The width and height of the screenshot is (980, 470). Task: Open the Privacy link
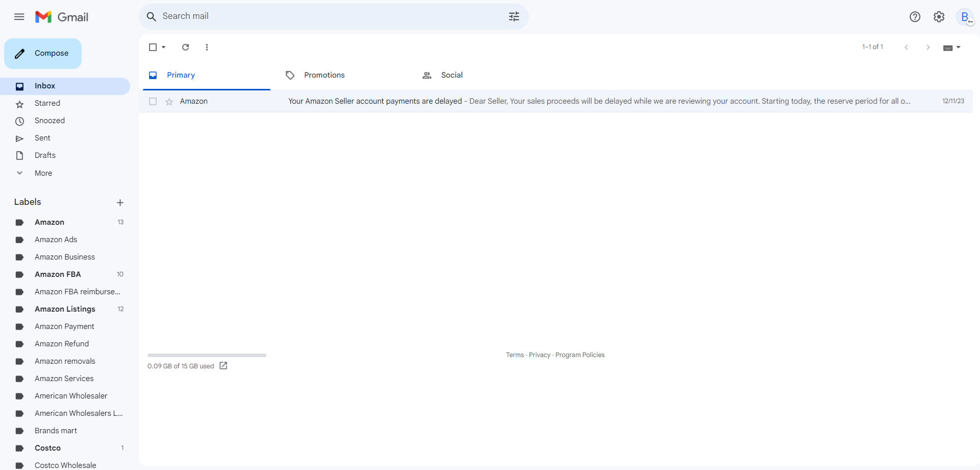pyautogui.click(x=540, y=355)
